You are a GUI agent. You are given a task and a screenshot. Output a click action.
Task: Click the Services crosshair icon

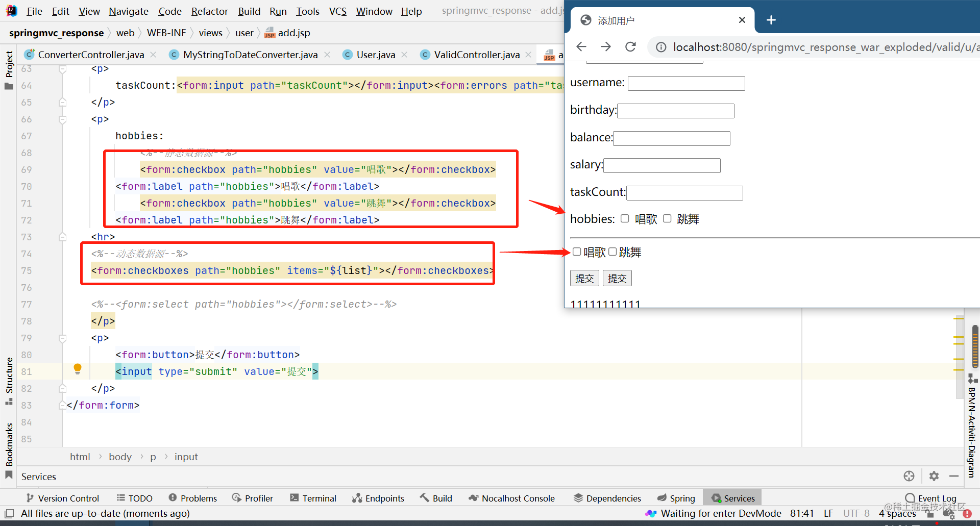pos(909,476)
